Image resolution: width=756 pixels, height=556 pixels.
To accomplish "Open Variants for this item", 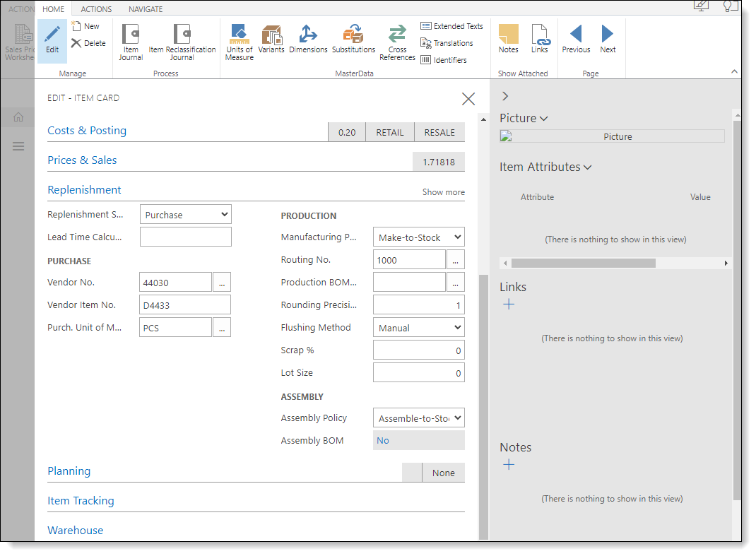I will [271, 39].
